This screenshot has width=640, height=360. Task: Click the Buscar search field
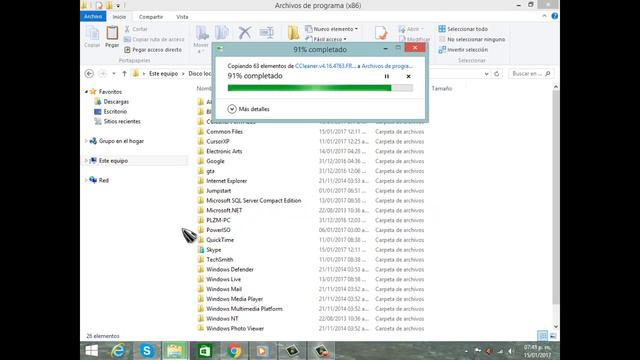531,73
